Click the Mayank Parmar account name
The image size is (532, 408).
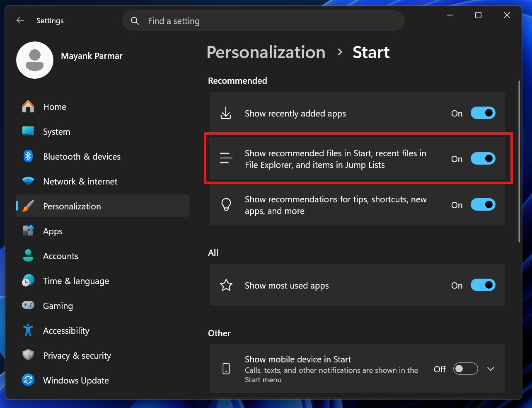click(92, 56)
